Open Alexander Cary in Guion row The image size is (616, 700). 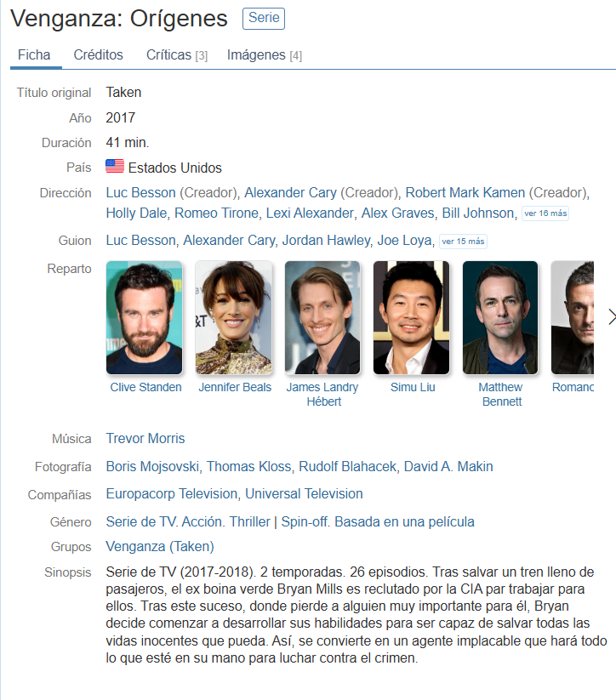229,240
